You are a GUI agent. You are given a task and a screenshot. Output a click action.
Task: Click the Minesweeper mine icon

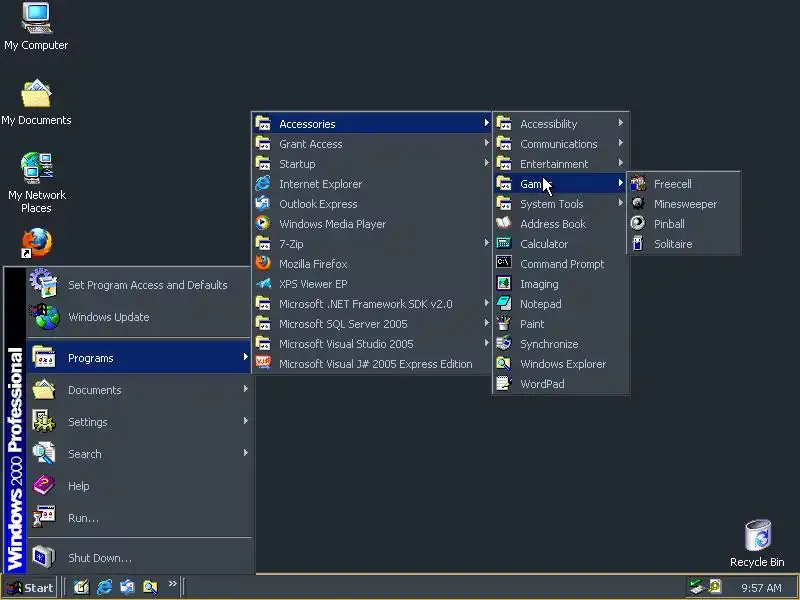638,203
